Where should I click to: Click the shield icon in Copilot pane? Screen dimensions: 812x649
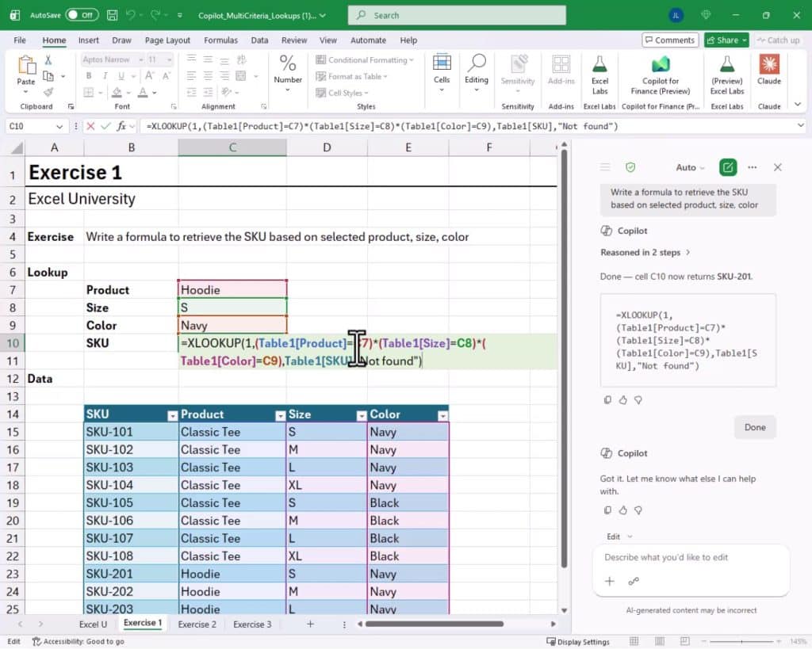point(630,167)
